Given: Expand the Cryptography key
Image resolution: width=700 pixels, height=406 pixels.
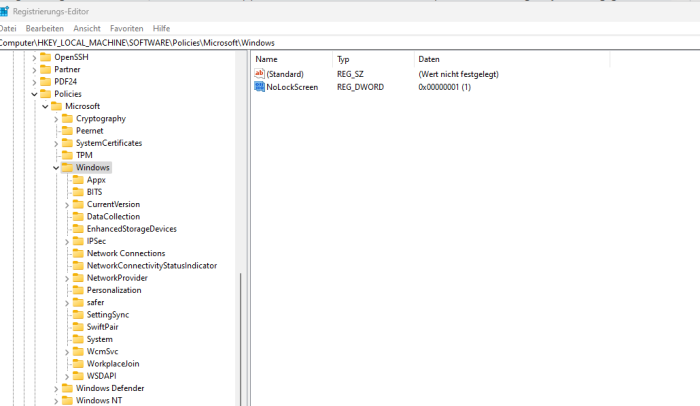Looking at the screenshot, I should 56,119.
